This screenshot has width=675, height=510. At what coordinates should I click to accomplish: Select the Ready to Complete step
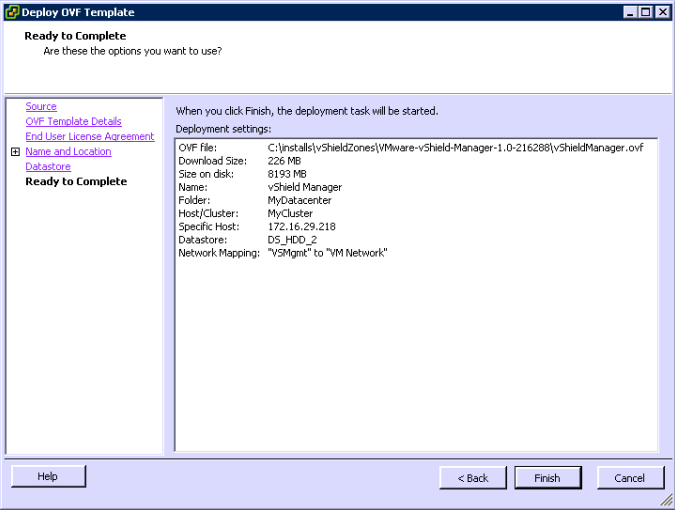coord(76,182)
